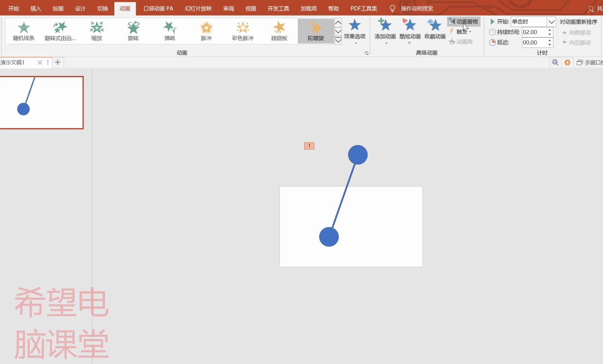
Task: Choose the 弹跳 animation effect
Action: [170, 31]
